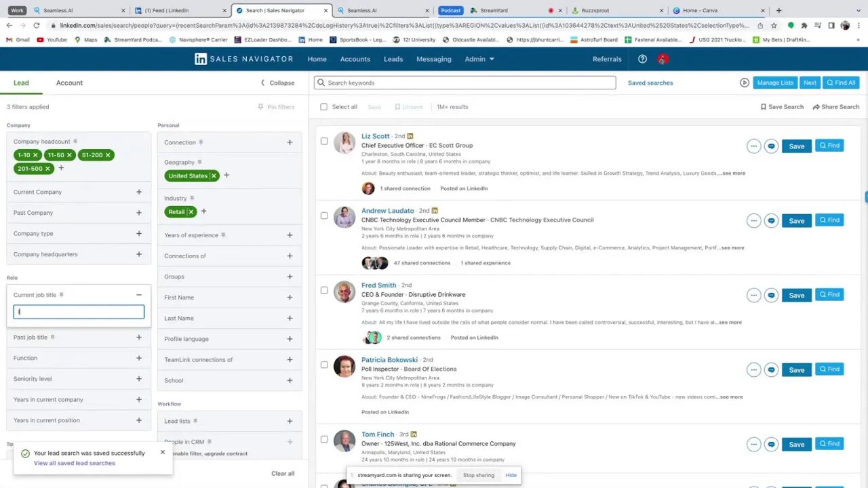Remove the 201-500 headcount filter

(x=47, y=169)
